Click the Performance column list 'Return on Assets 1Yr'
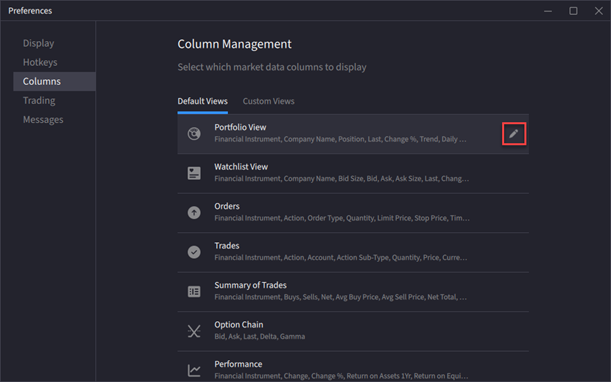 341,376
